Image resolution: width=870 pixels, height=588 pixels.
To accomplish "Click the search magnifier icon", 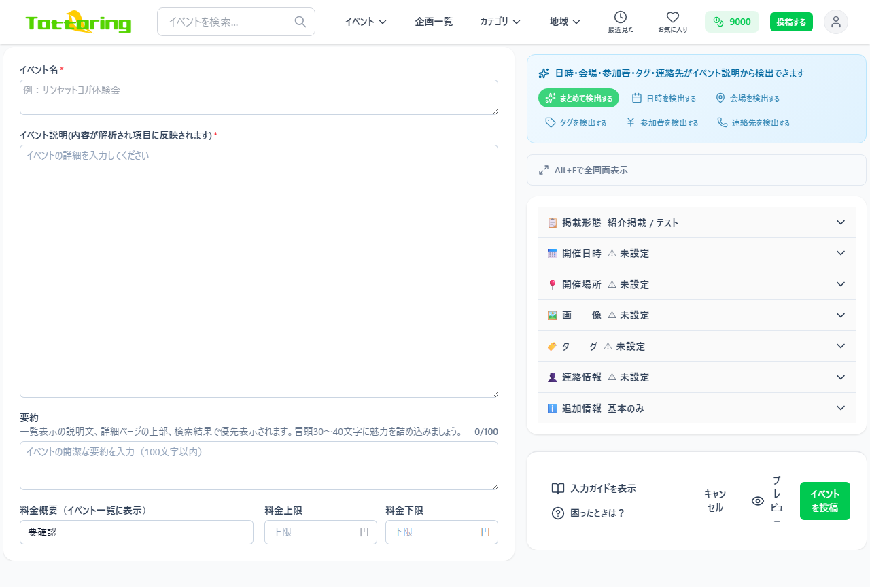I will coord(300,22).
